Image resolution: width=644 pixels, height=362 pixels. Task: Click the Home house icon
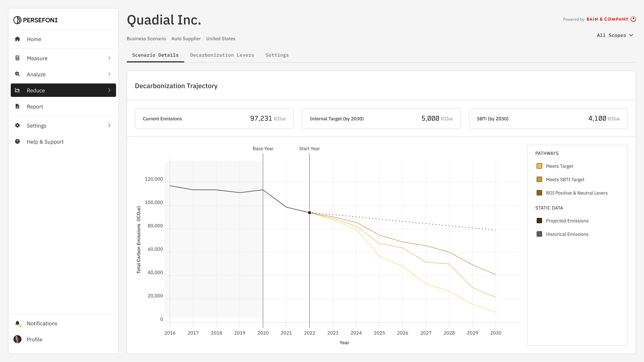click(x=17, y=39)
